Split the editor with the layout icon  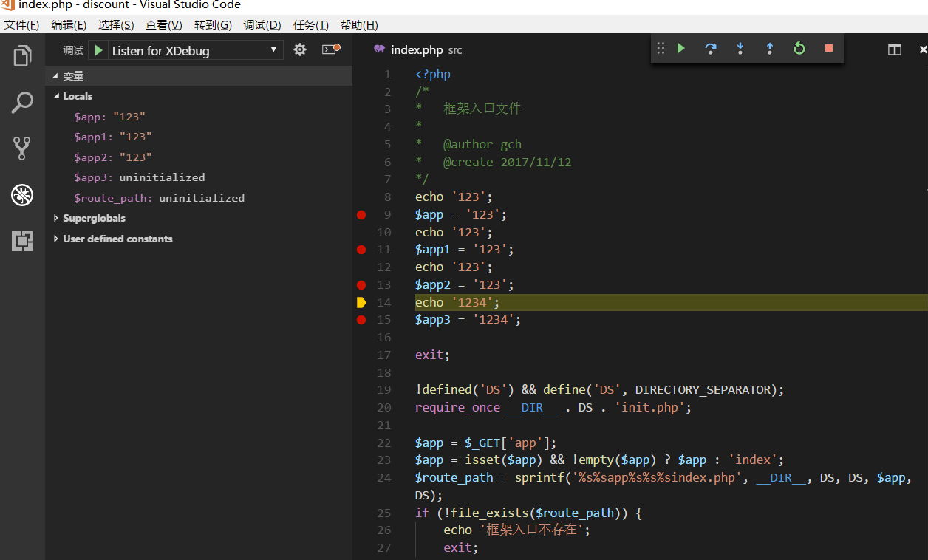pos(895,49)
